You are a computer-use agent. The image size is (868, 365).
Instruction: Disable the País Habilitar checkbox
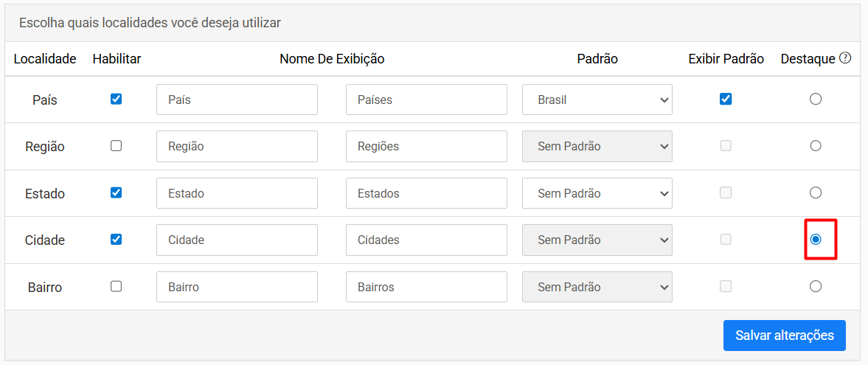coord(117,99)
